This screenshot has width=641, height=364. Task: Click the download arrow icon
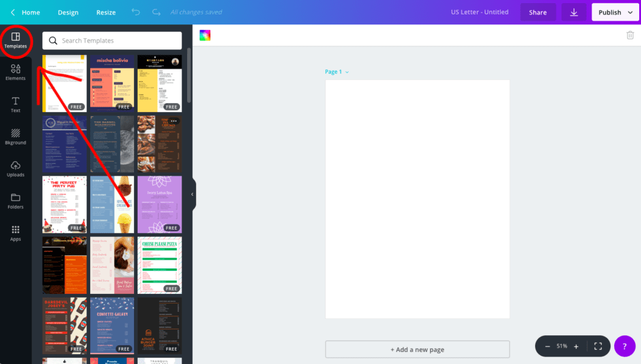click(574, 13)
